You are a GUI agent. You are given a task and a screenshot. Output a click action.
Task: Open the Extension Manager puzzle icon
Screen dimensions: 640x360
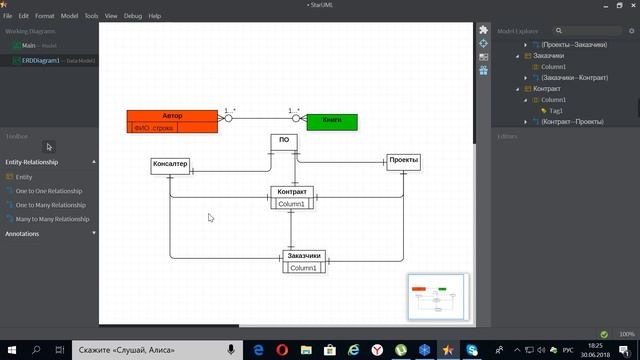pyautogui.click(x=484, y=30)
